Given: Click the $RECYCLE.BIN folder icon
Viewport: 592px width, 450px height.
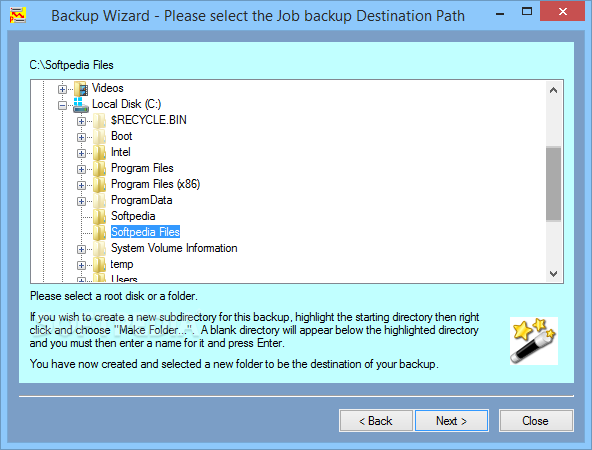Looking at the screenshot, I should point(100,121).
